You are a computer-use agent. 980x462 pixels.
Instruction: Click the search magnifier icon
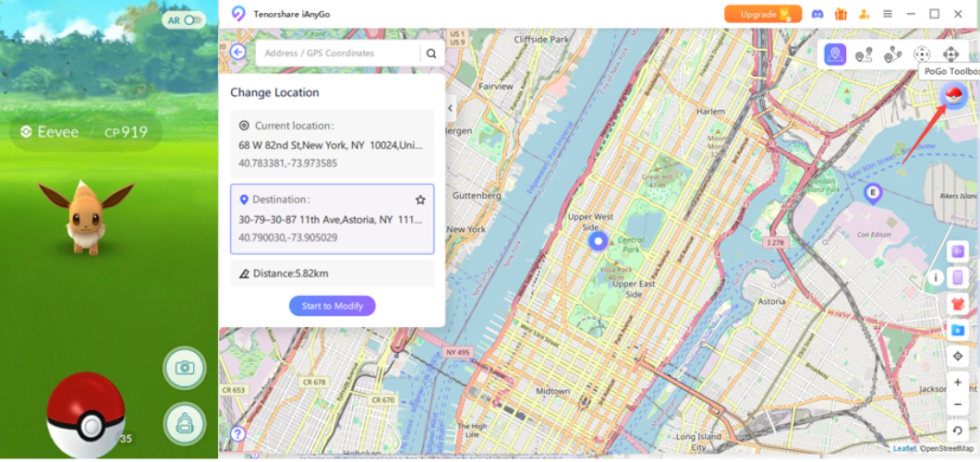click(x=431, y=54)
